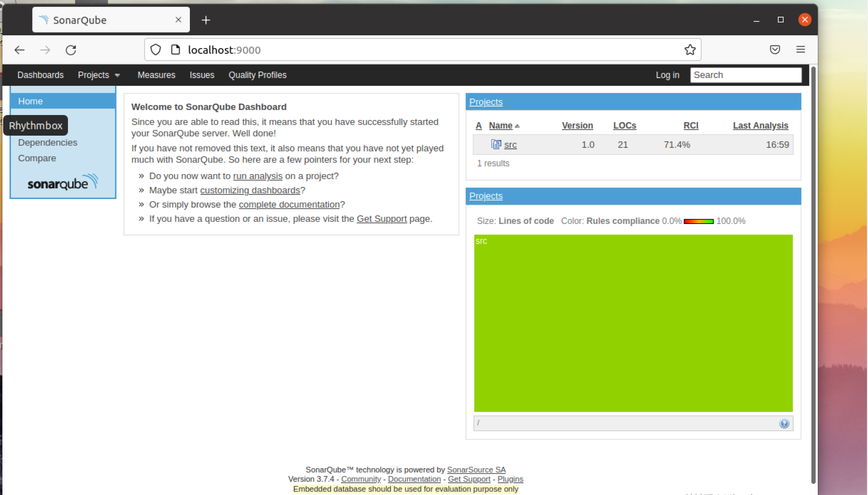Click the rules compliance color gradient bar
Image resolution: width=868 pixels, height=495 pixels.
pos(698,221)
